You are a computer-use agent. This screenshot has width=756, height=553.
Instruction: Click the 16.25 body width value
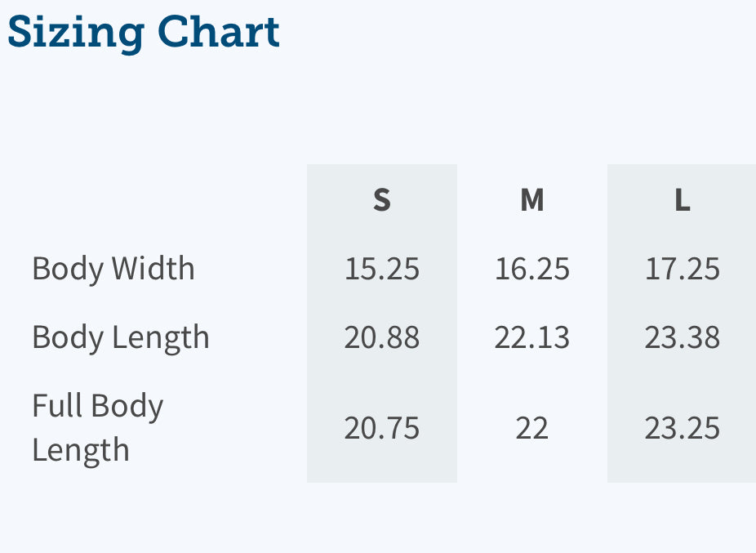[532, 269]
